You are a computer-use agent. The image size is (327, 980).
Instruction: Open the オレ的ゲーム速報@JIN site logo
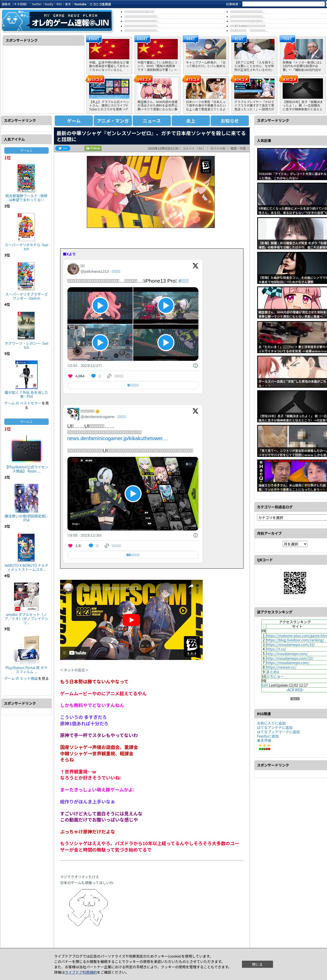[x=58, y=21]
